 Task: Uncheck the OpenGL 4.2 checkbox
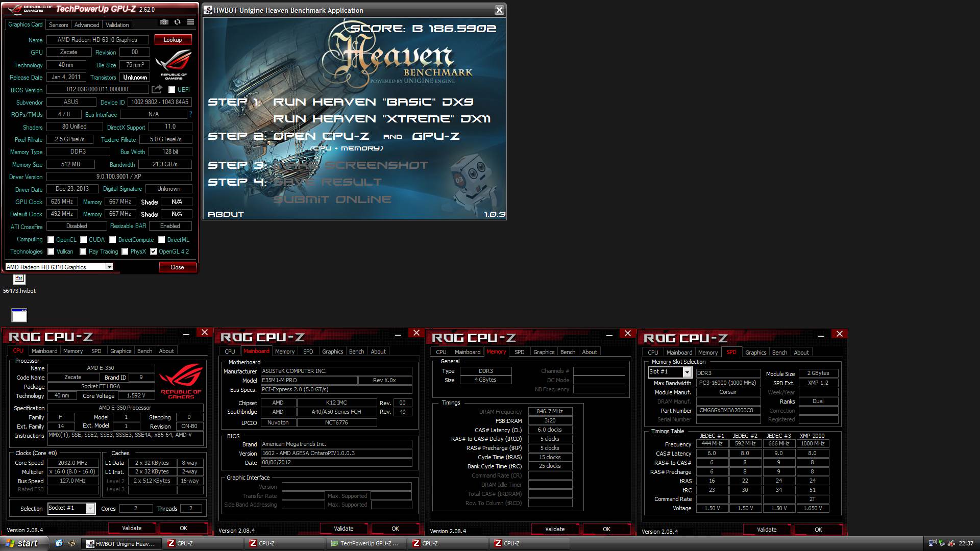154,252
